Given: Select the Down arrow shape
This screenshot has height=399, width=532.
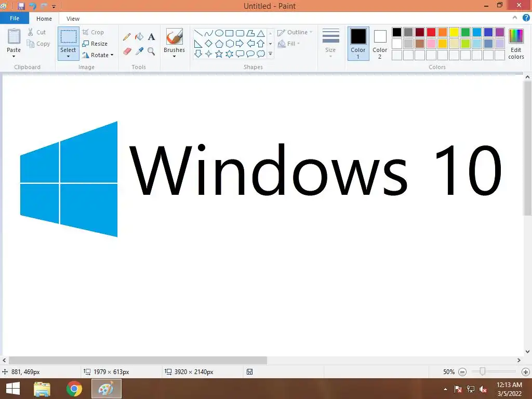Looking at the screenshot, I should (x=198, y=54).
